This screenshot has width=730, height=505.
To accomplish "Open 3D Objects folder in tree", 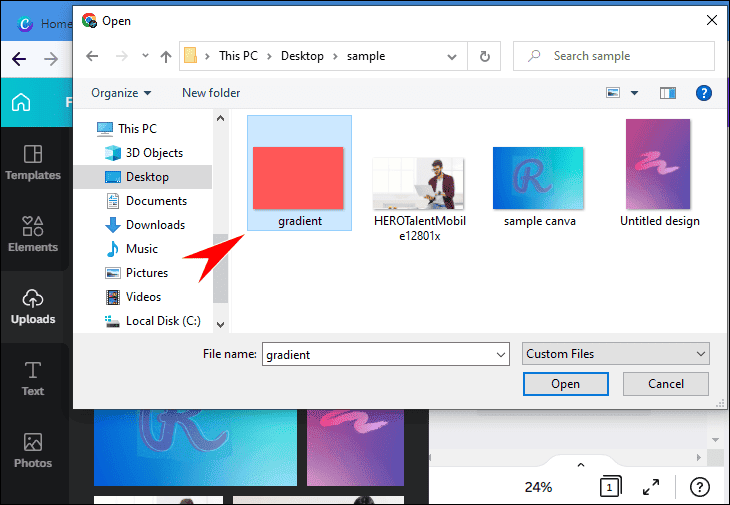I will [144, 153].
